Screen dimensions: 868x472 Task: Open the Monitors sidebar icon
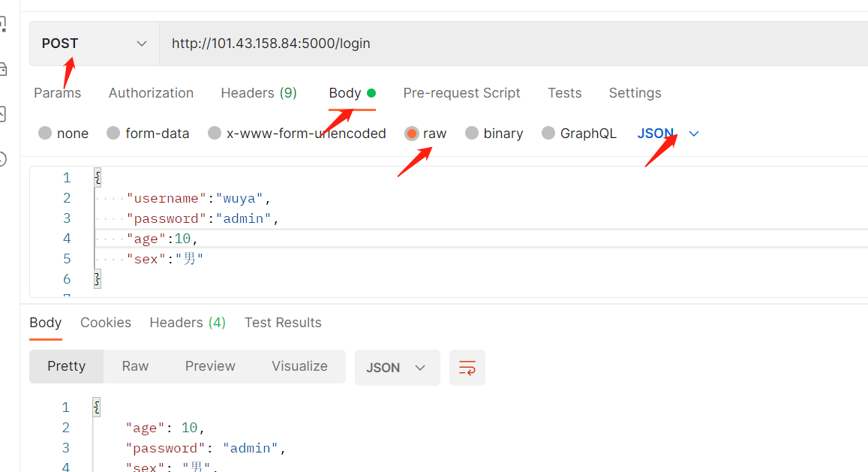3,114
